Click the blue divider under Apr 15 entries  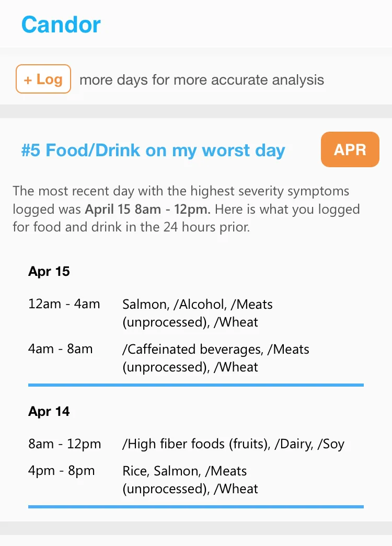coord(196,385)
